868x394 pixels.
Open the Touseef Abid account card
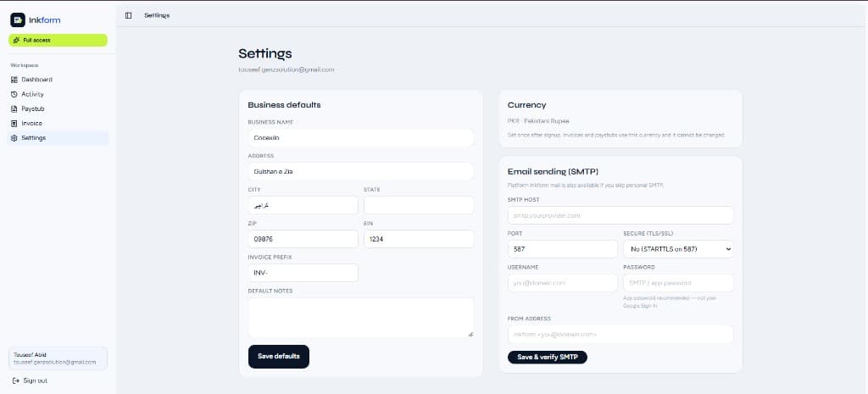pos(58,358)
